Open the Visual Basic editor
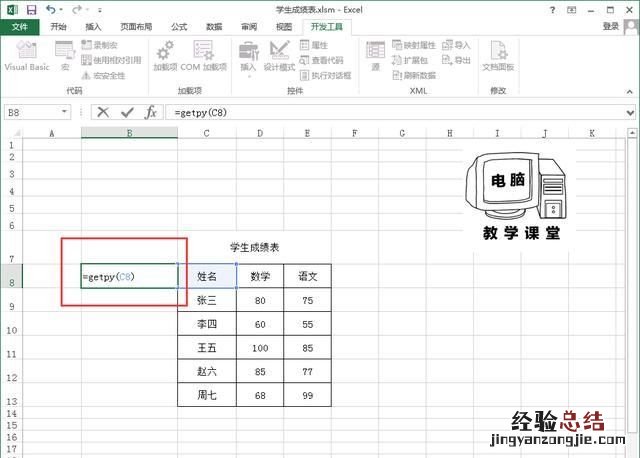The image size is (640, 458). point(26,55)
